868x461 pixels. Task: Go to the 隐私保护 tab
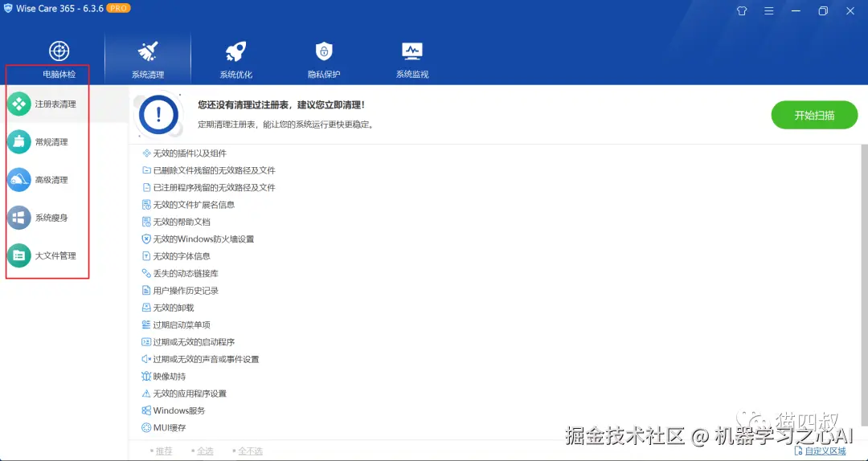click(324, 59)
